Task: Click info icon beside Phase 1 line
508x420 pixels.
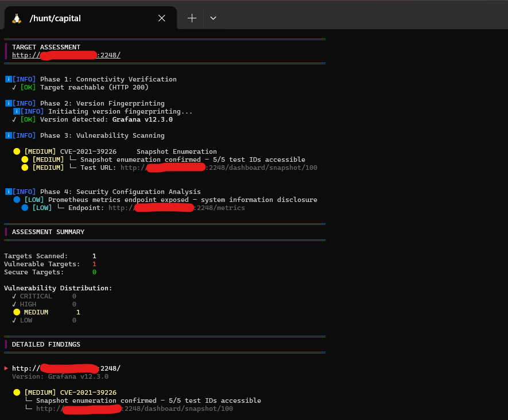Action: click(x=9, y=79)
